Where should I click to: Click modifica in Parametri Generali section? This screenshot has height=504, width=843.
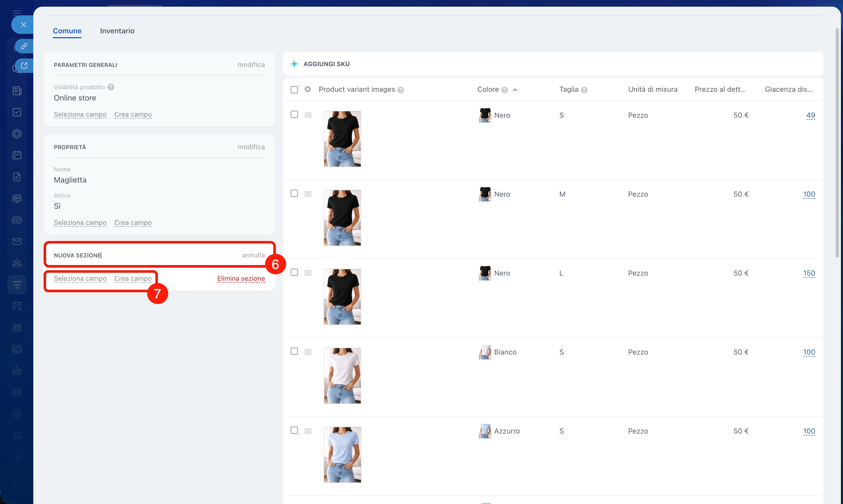tap(251, 65)
